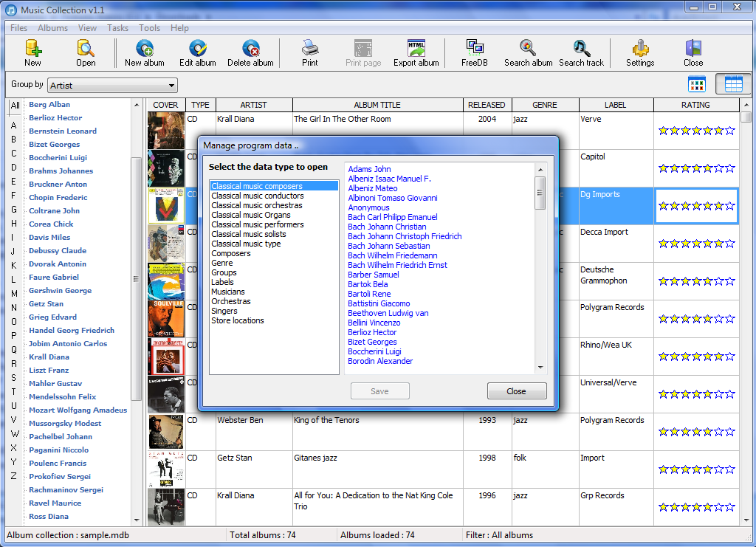The height and width of the screenshot is (547, 756).
Task: Expand the Group by Artist dropdown
Action: click(171, 86)
